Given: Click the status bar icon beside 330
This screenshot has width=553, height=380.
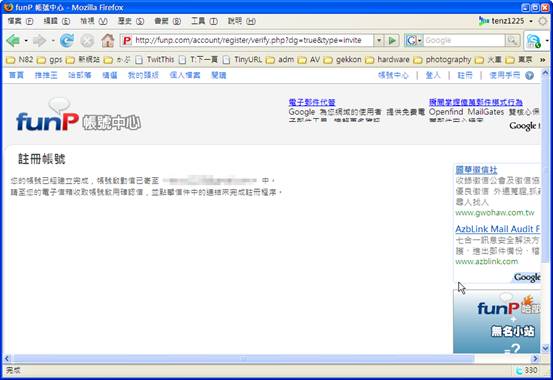Looking at the screenshot, I should (x=519, y=370).
